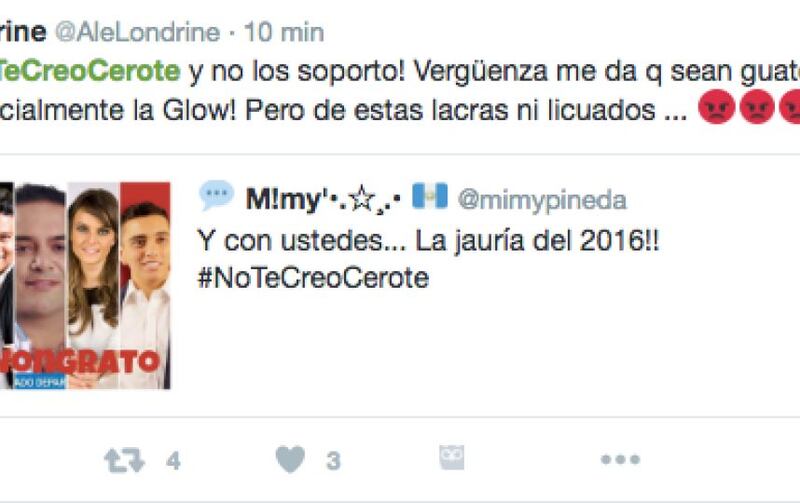Click the second angry face emoji

[x=757, y=107]
